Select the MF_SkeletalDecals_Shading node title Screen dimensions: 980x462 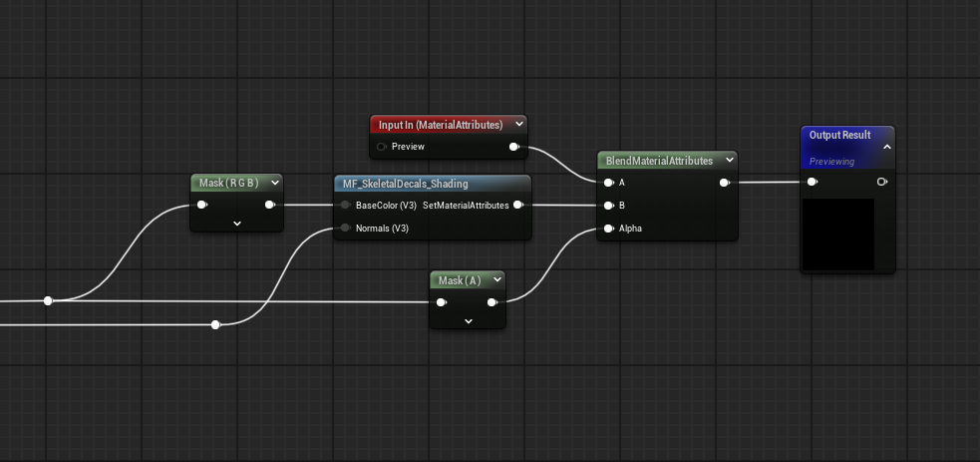coord(406,184)
